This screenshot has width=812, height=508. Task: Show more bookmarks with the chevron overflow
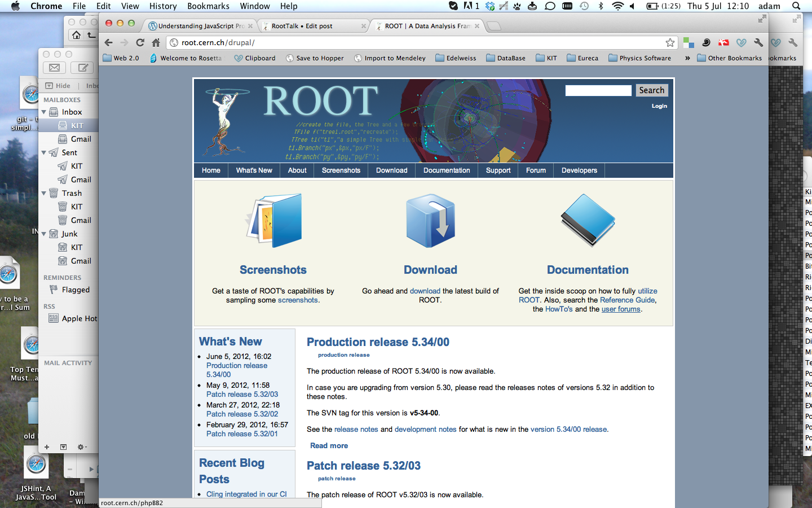coord(687,58)
